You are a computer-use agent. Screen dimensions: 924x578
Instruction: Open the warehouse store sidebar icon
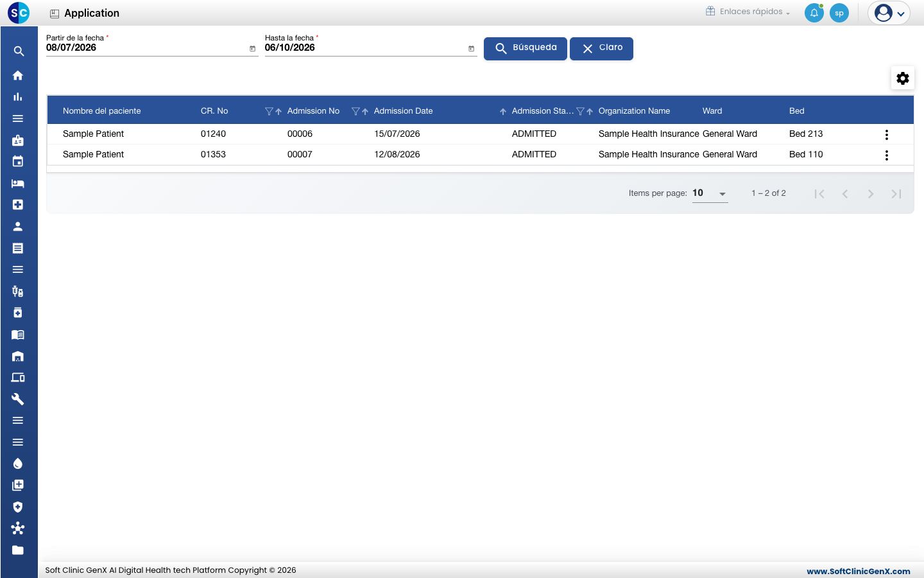(18, 356)
